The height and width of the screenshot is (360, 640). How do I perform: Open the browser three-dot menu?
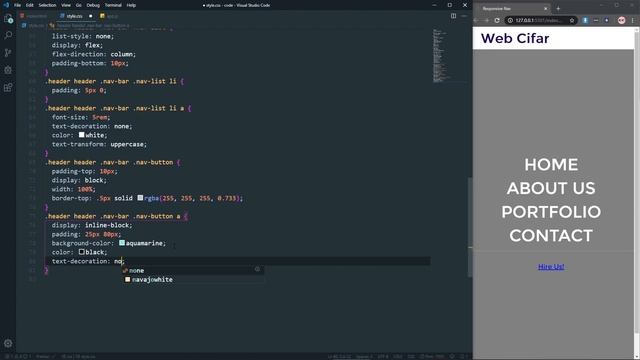(x=633, y=20)
